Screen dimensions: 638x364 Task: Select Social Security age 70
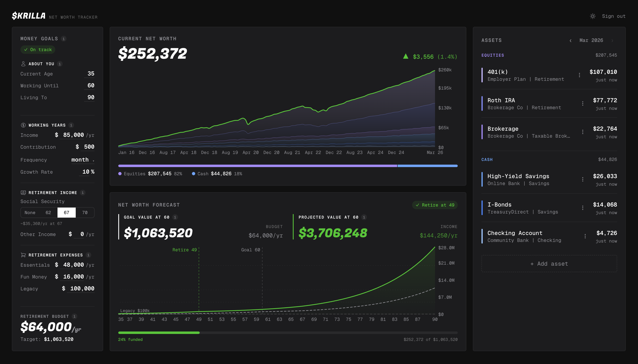tap(85, 212)
